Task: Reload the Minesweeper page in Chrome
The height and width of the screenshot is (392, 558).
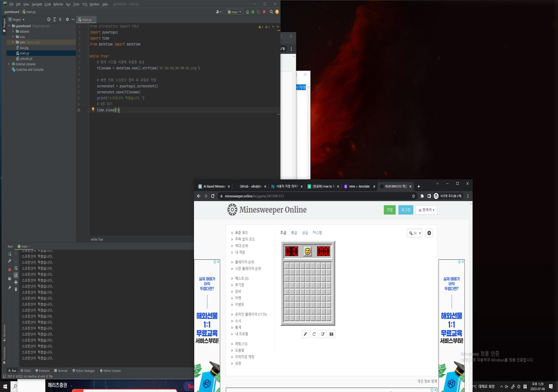Action: (213, 196)
